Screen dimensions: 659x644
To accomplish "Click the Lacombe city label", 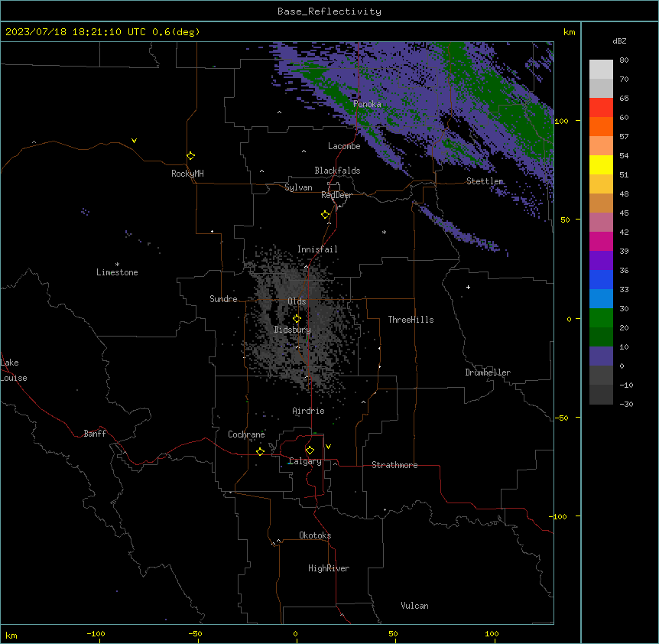I will (x=344, y=146).
